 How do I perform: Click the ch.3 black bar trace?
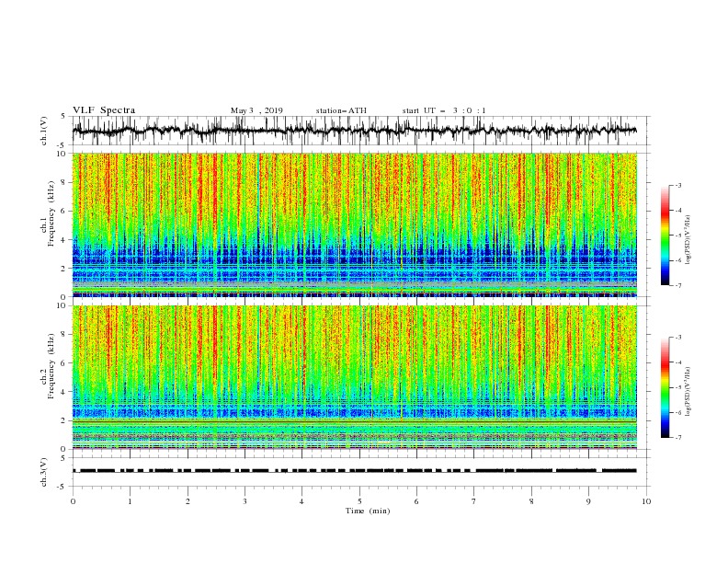point(355,471)
